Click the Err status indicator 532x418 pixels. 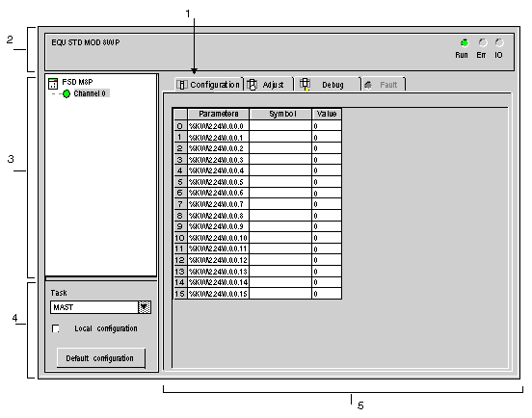click(483, 43)
